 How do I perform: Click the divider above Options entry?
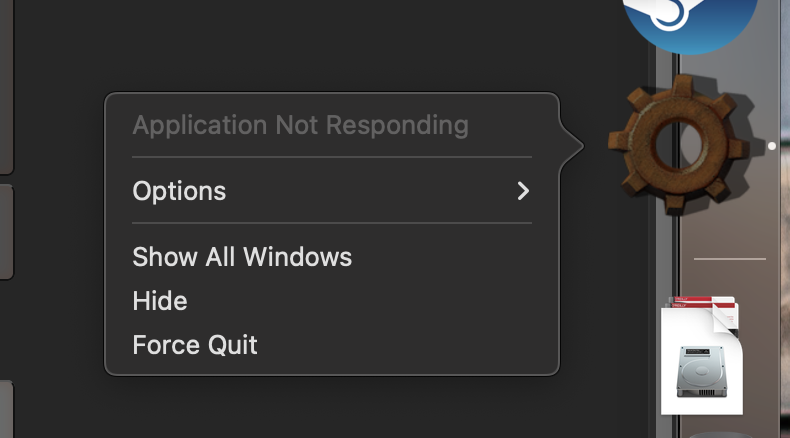click(332, 157)
